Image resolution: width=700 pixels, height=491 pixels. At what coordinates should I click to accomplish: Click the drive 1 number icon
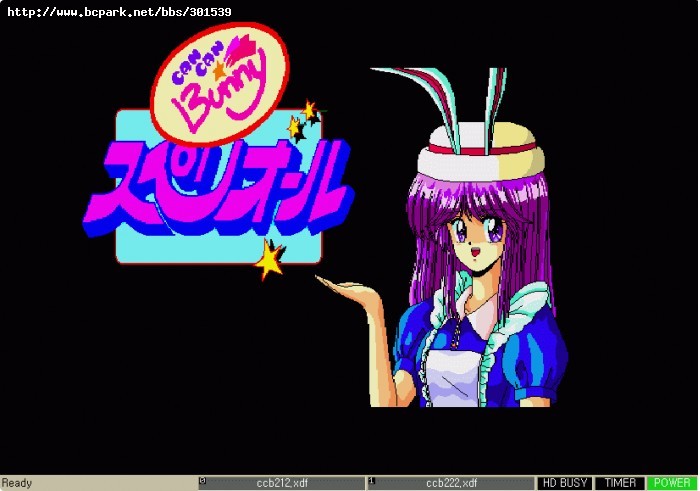[x=371, y=481]
